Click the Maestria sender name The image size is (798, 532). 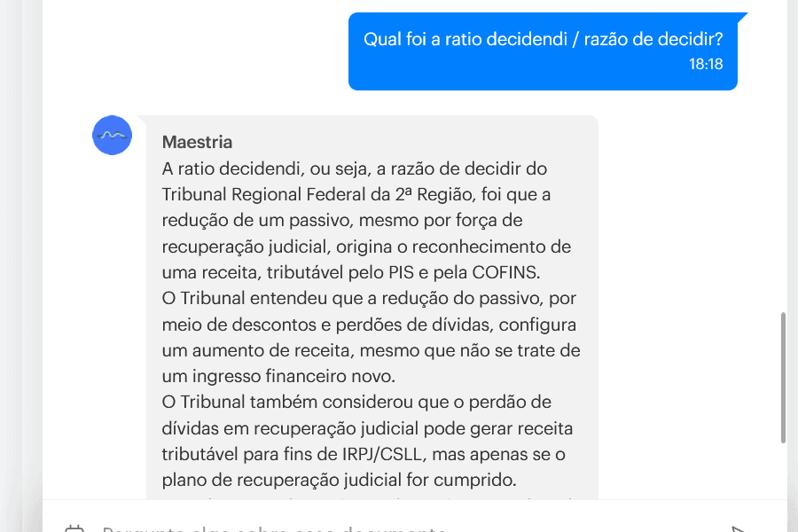(x=197, y=142)
